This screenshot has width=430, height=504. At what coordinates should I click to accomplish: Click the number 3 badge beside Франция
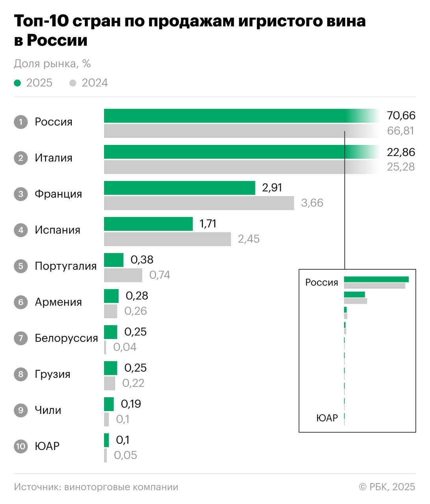pyautogui.click(x=21, y=194)
